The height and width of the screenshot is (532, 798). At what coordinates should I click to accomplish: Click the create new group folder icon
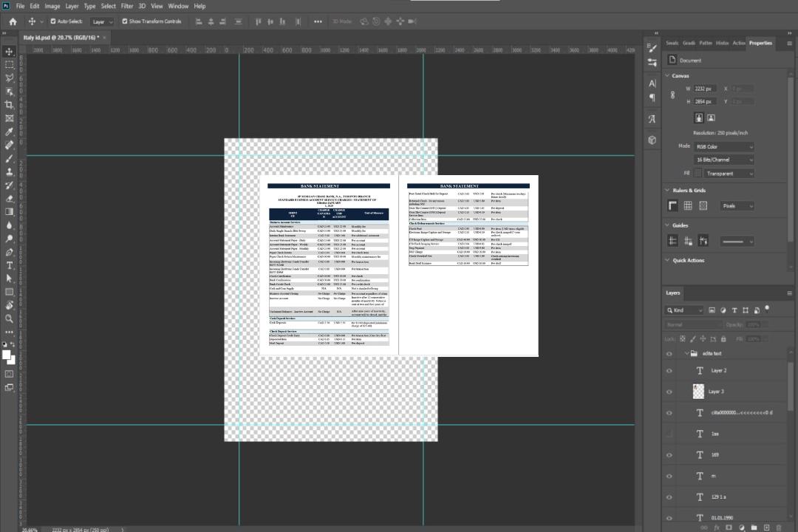click(754, 528)
